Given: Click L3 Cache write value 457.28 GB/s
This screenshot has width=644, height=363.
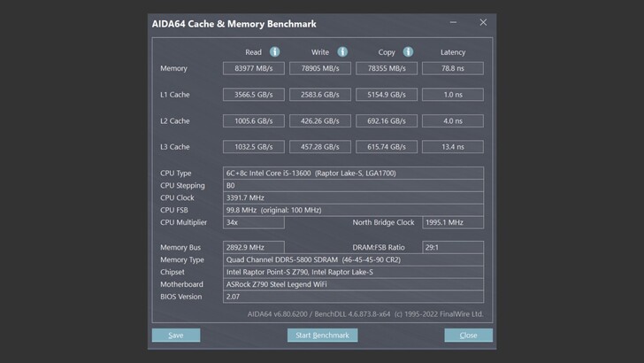Looking at the screenshot, I should (320, 147).
